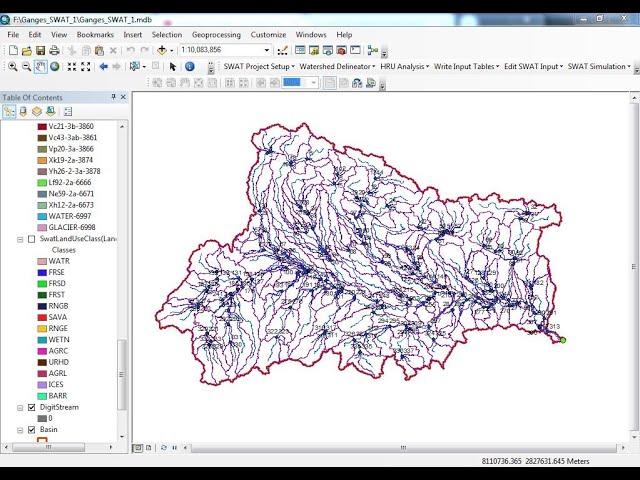Uncheck the DigitStream layer
The image size is (640, 480).
pos(31,407)
